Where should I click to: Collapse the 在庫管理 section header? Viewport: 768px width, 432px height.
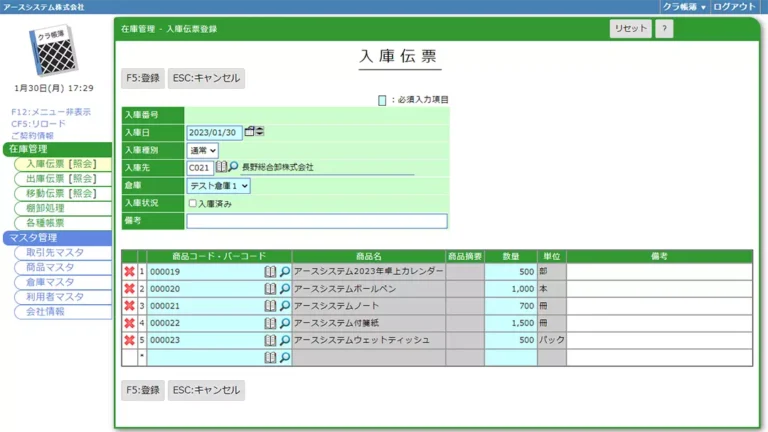57,149
